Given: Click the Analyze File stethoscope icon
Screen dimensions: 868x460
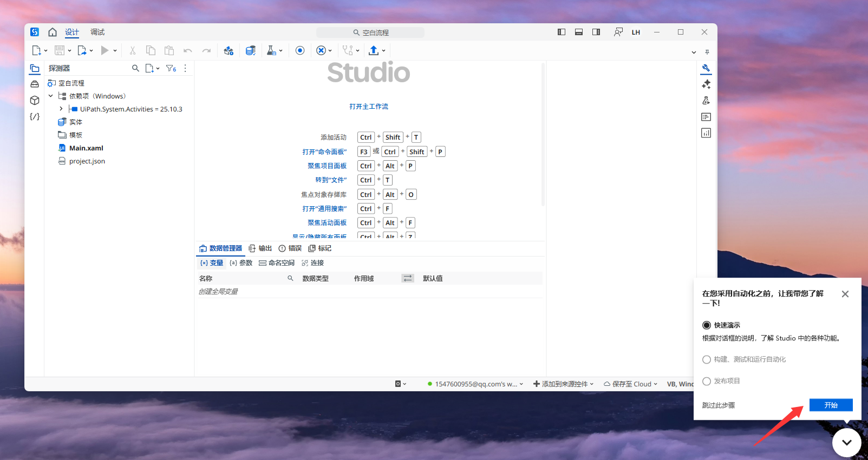Looking at the screenshot, I should (x=348, y=50).
